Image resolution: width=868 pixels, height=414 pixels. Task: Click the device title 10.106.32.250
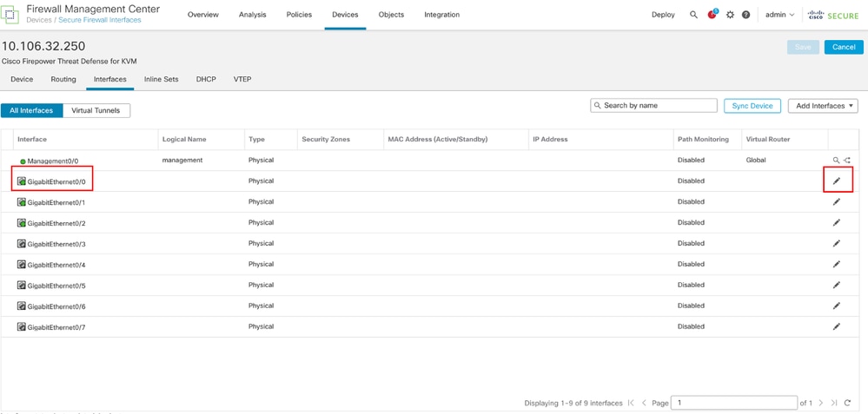[x=43, y=46]
